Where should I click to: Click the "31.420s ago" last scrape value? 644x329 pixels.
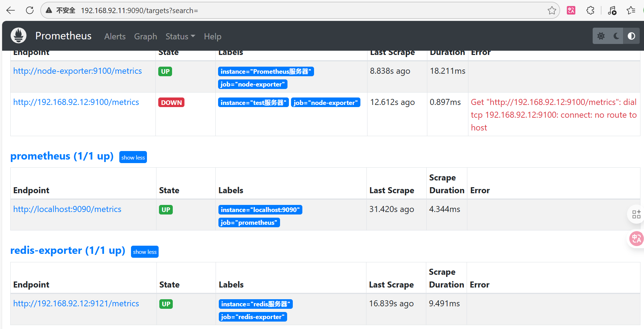392,209
